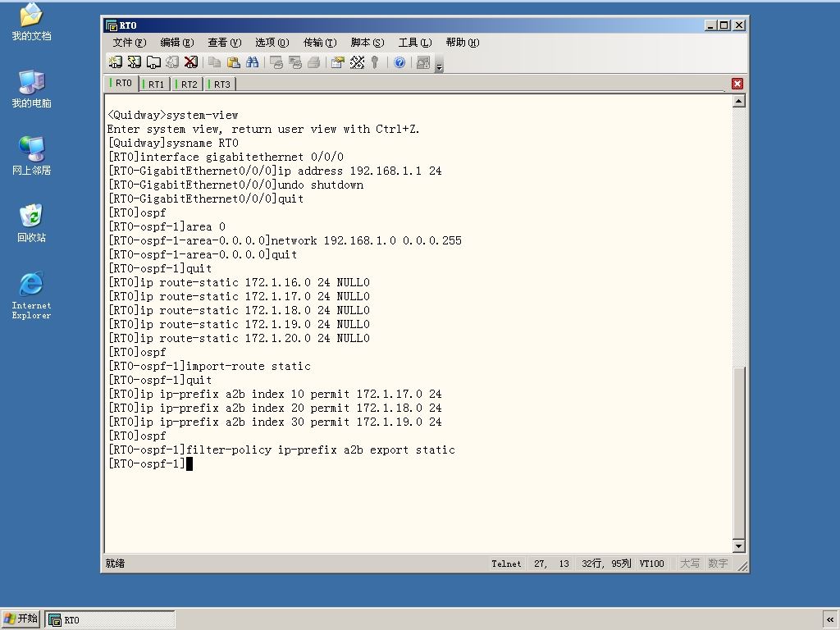Viewport: 840px width, 630px height.
Task: Open the 查看(V) menu
Action: click(x=225, y=43)
